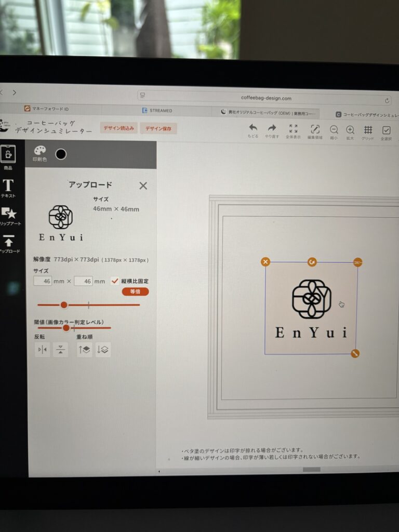The width and height of the screenshot is (399, 532).
Task: Click the select all (全選択) icon
Action: tap(386, 130)
